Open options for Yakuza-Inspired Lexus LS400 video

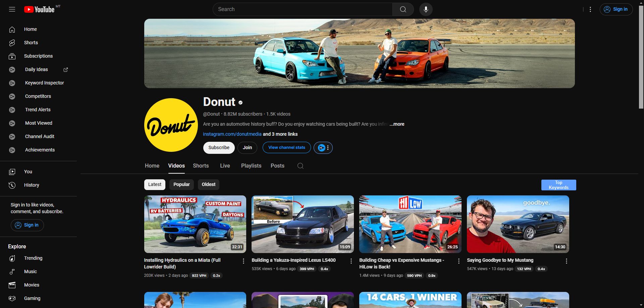[351, 261]
